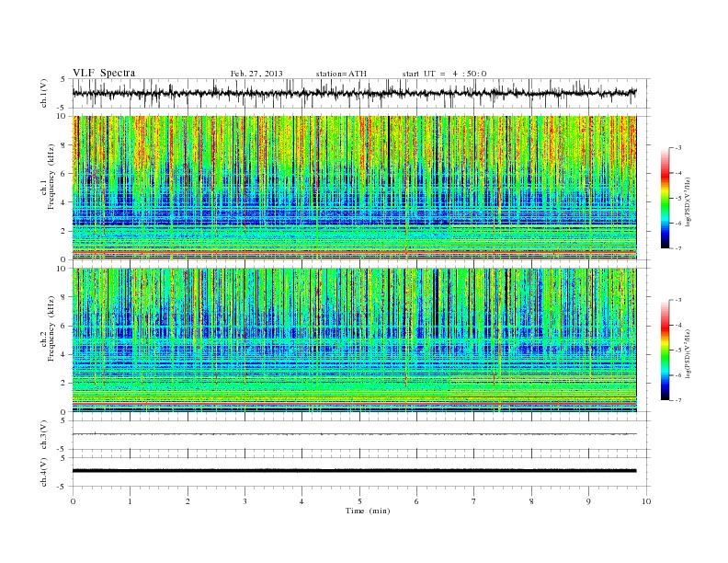Click the "2" frequency tick of ch.2 spectrogram

(x=64, y=384)
